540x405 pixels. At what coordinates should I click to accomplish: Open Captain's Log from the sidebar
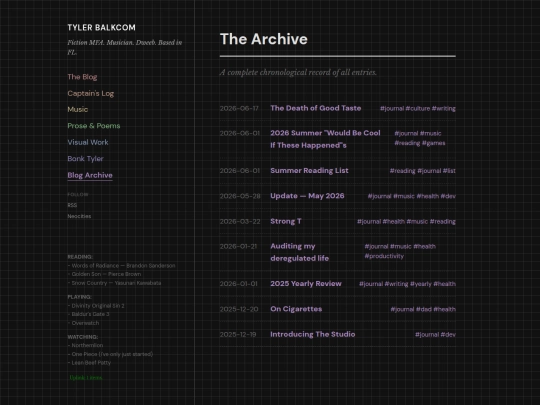(91, 93)
